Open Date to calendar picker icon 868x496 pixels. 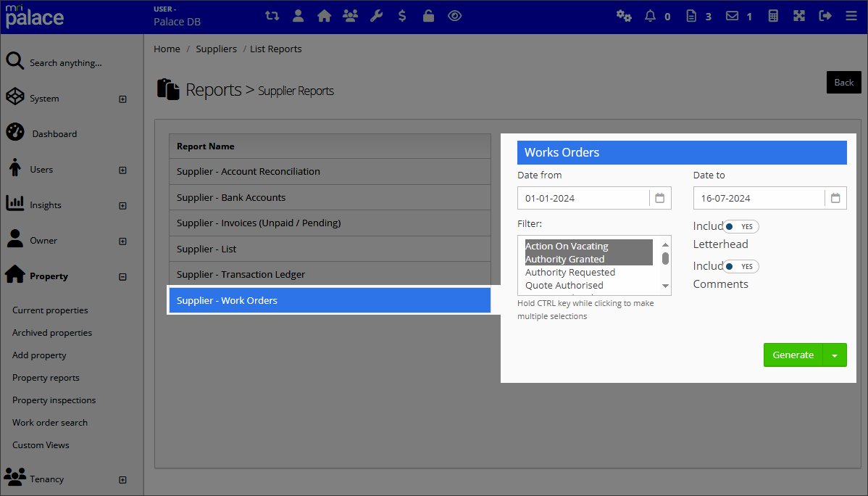(x=835, y=198)
